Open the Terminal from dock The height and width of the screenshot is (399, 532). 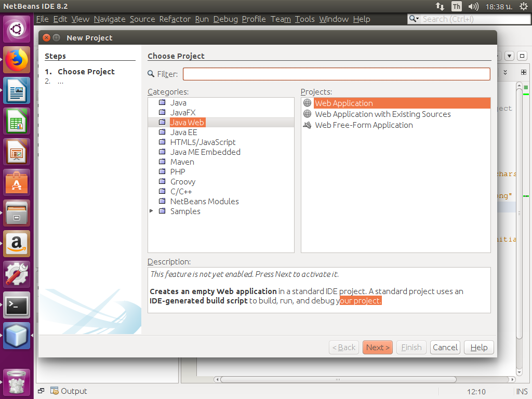coord(17,305)
